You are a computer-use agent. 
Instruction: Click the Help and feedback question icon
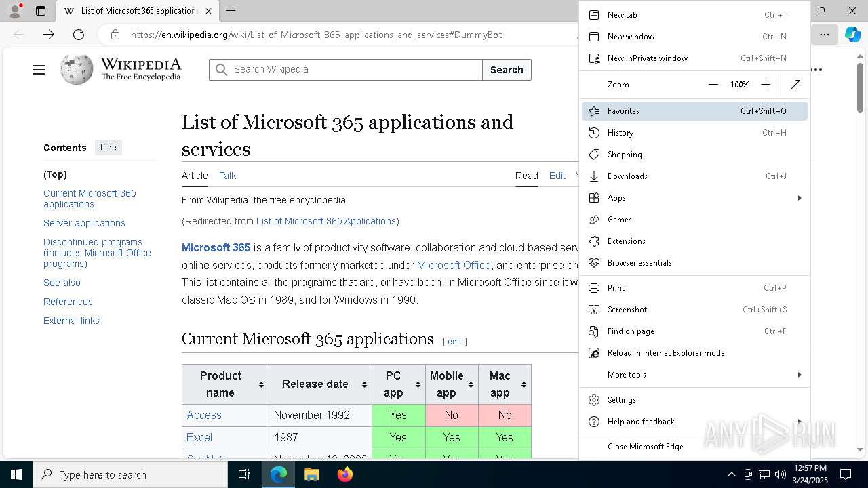[594, 422]
